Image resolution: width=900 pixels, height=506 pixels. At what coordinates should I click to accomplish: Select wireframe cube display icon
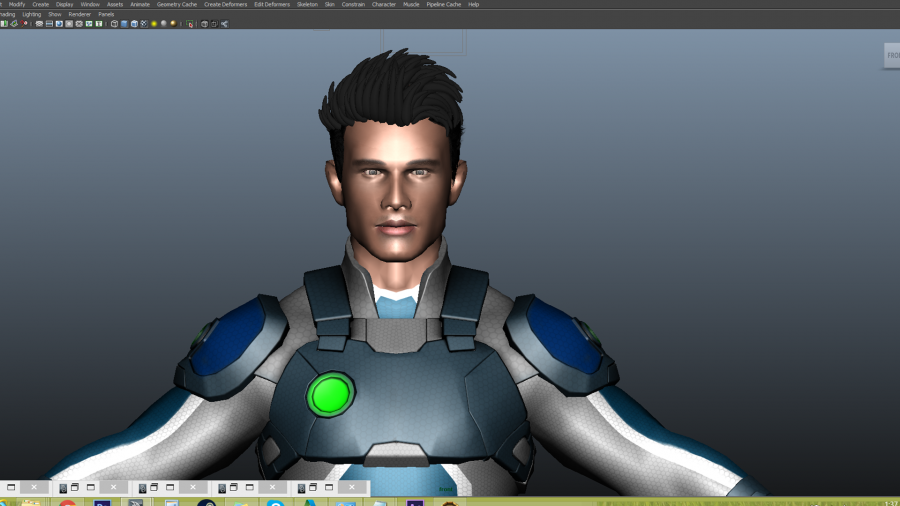[x=114, y=23]
